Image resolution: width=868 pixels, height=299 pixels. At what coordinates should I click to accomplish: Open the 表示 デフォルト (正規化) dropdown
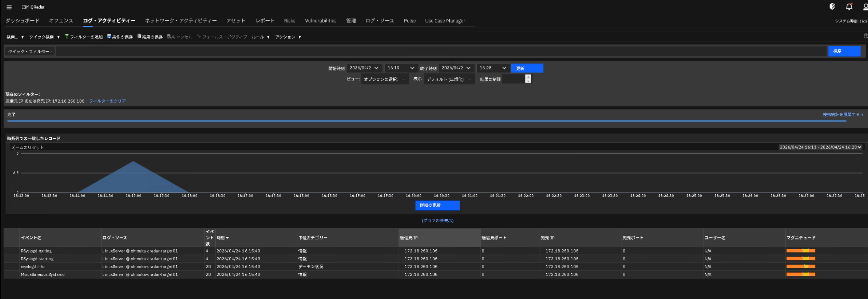[449, 79]
